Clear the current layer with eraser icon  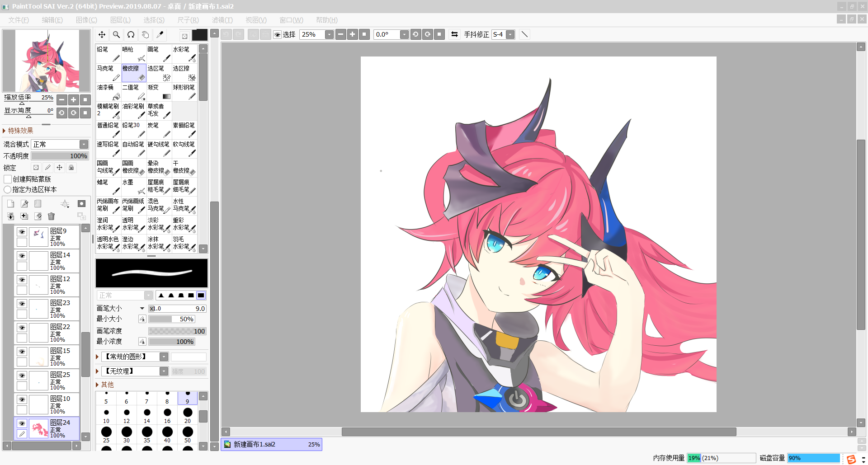tap(38, 216)
